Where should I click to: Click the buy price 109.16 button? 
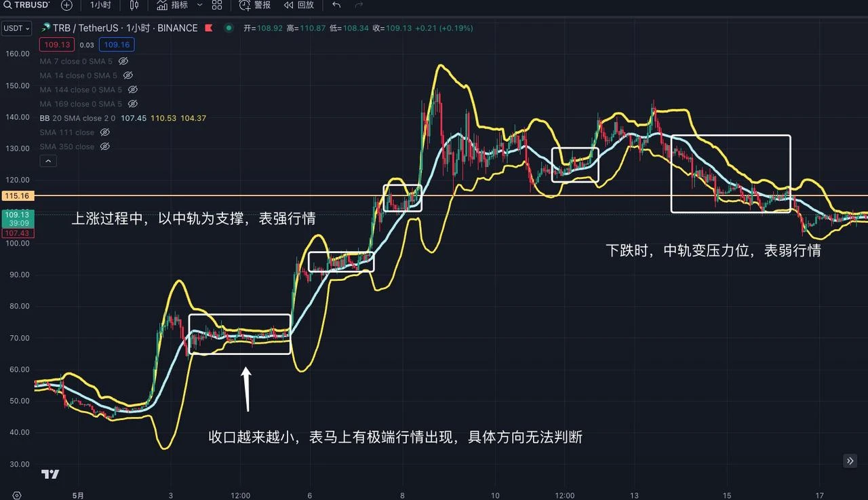click(x=117, y=45)
